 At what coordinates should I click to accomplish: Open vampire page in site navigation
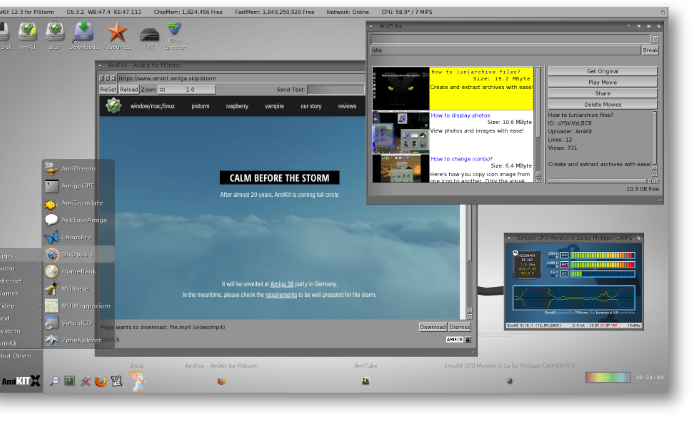[274, 106]
